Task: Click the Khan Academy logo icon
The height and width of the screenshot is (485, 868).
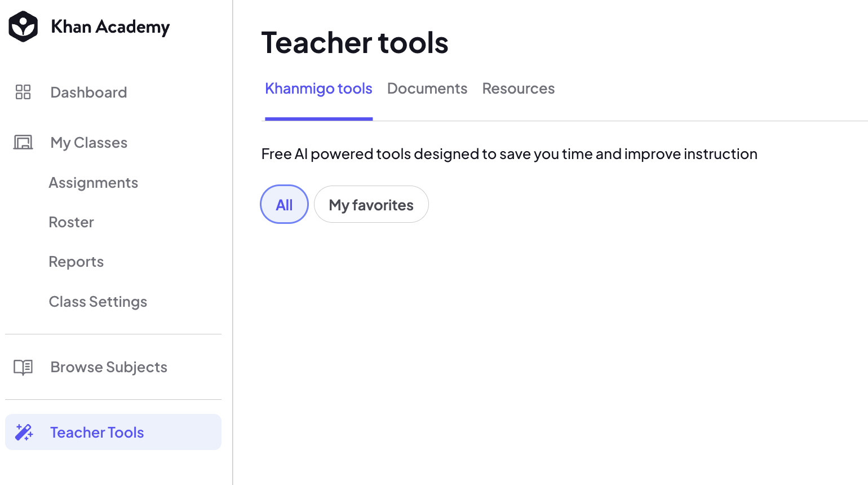Action: [23, 27]
